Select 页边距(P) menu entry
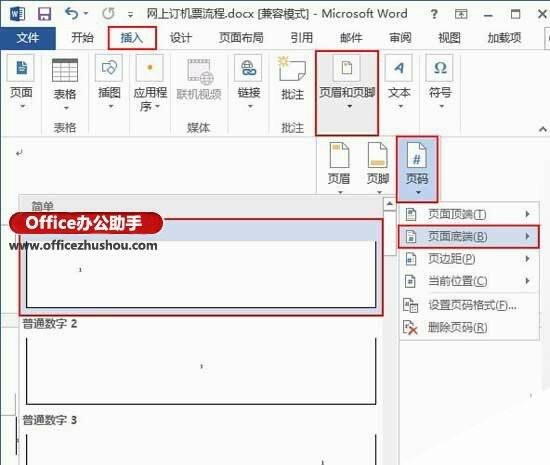This screenshot has width=550, height=465. click(469, 259)
